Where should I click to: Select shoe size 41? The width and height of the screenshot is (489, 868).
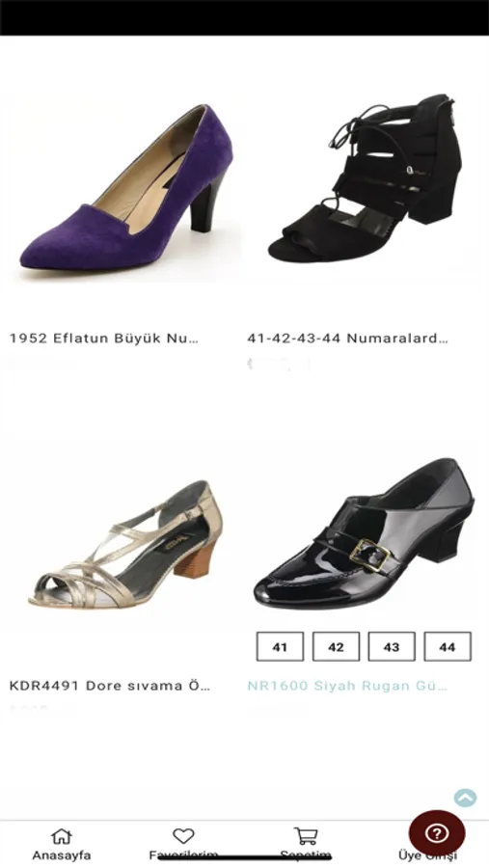281,646
